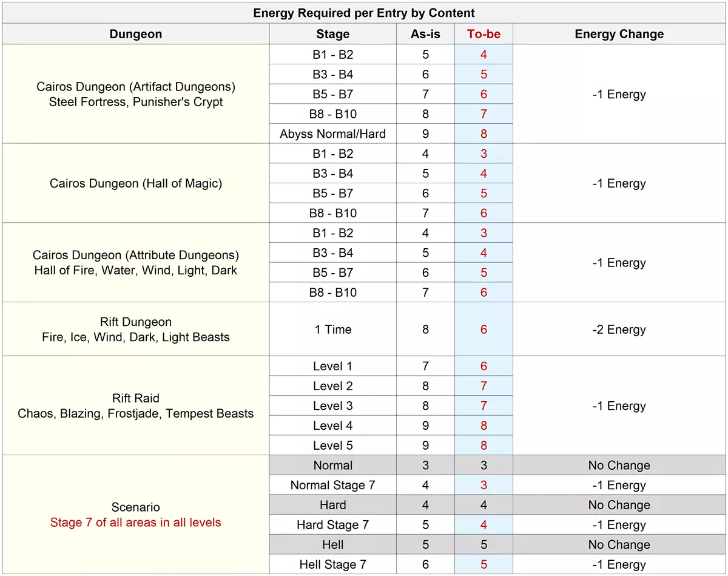This screenshot has height=576, width=728.
Task: Select the Hell Stage 7 row label
Action: (x=332, y=564)
